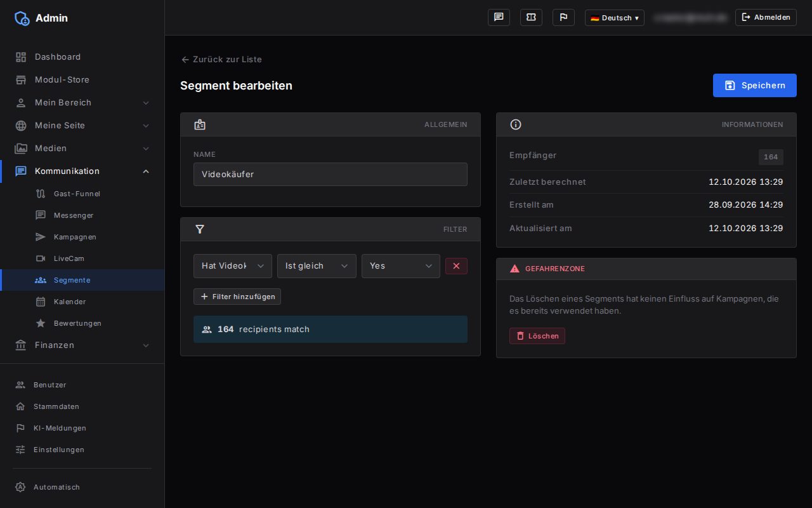Open the Modul-Store
812x508 pixels.
click(x=82, y=79)
